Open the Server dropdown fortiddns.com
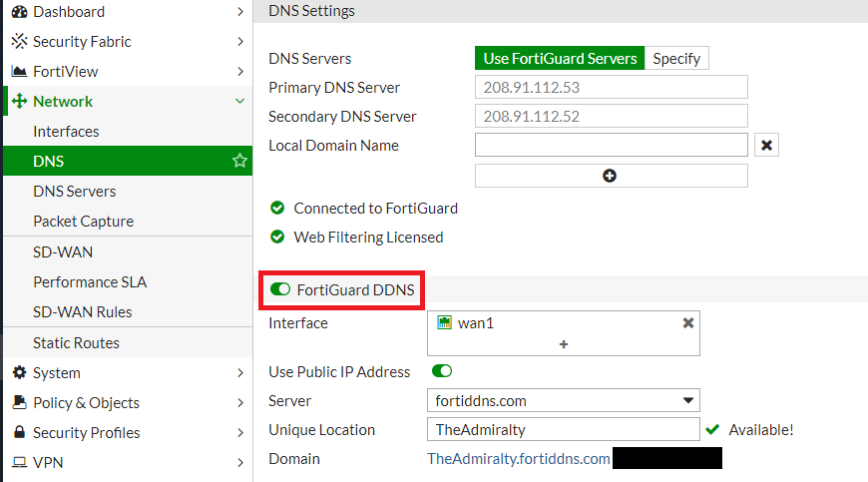868x482 pixels. click(x=564, y=400)
